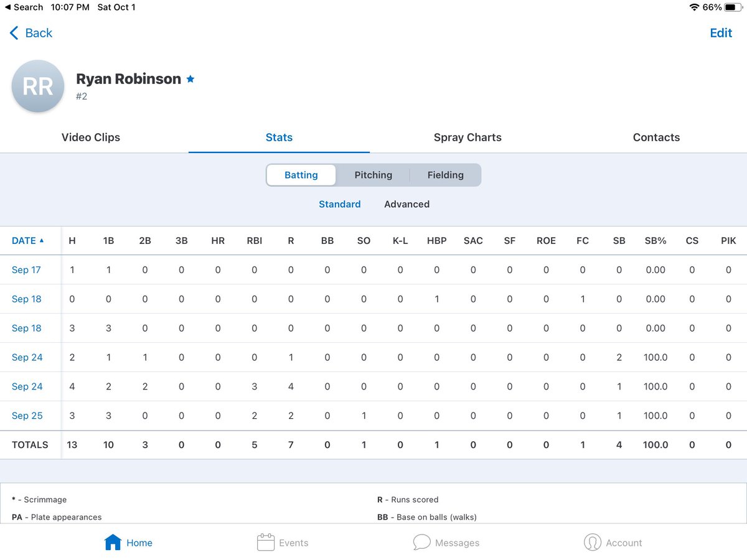Open the Sep 18 game with three hits

27,329
